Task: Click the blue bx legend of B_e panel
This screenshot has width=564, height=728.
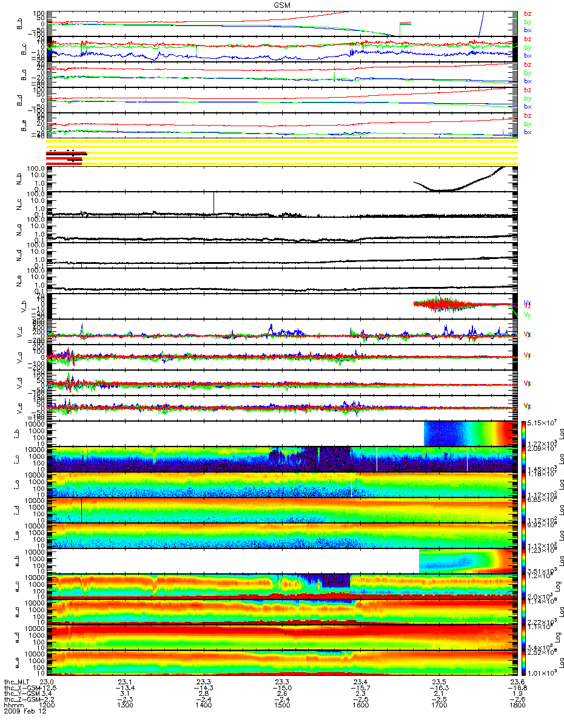Action: tap(528, 132)
